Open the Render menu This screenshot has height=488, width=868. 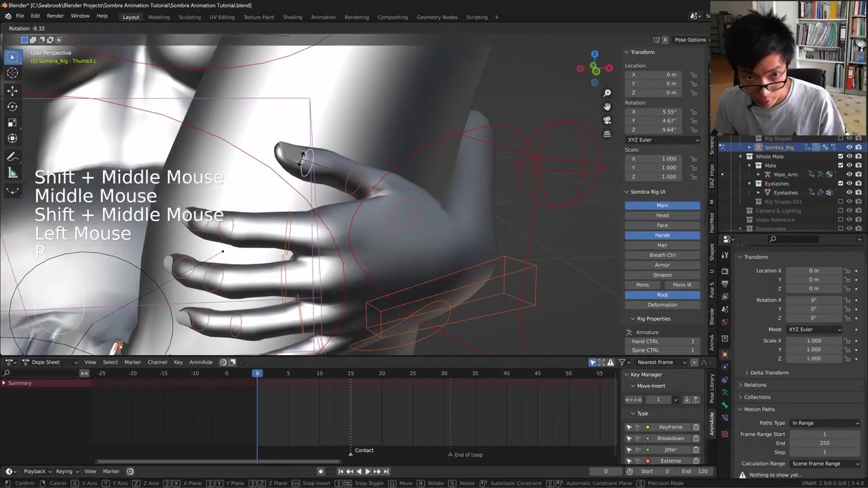(55, 16)
